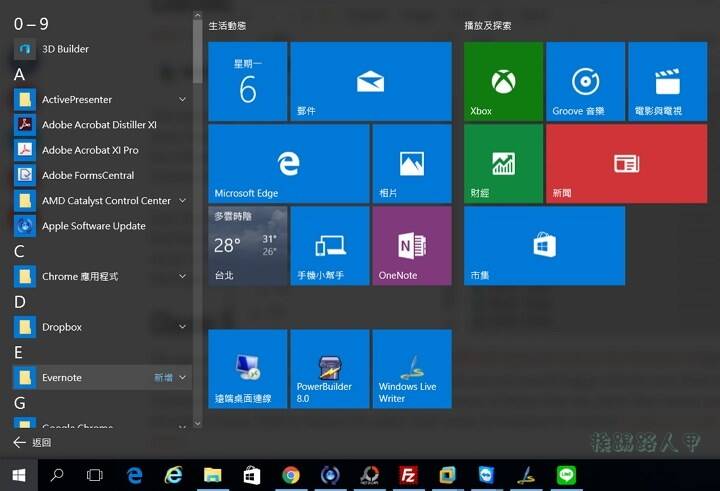Open the Finance (財經) tile
720x491 pixels.
(x=503, y=164)
